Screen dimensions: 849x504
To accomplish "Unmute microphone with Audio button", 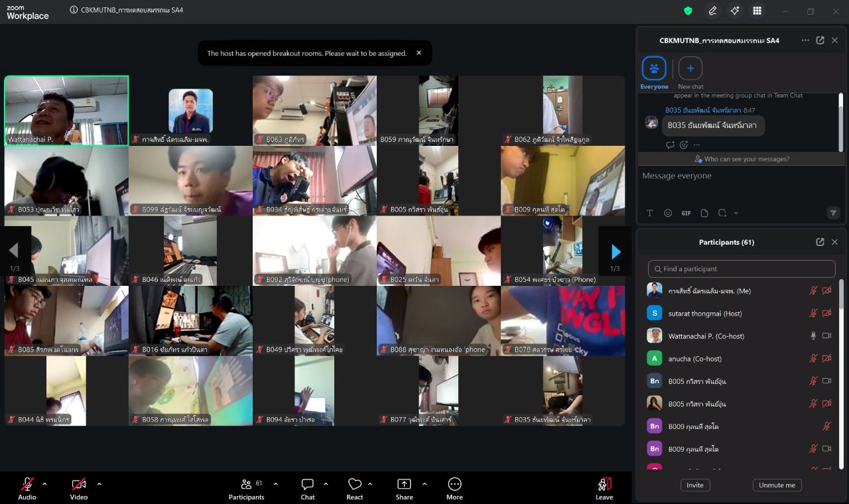I will click(x=27, y=485).
